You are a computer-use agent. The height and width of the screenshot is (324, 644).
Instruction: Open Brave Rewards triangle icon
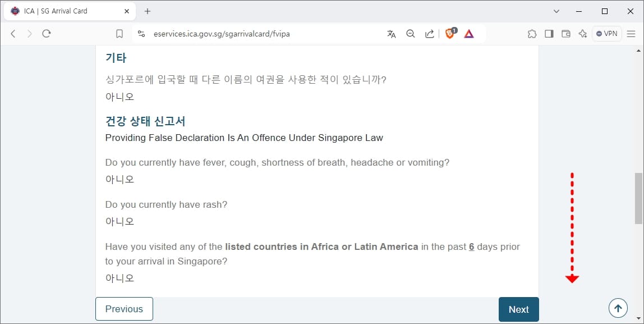tap(469, 34)
